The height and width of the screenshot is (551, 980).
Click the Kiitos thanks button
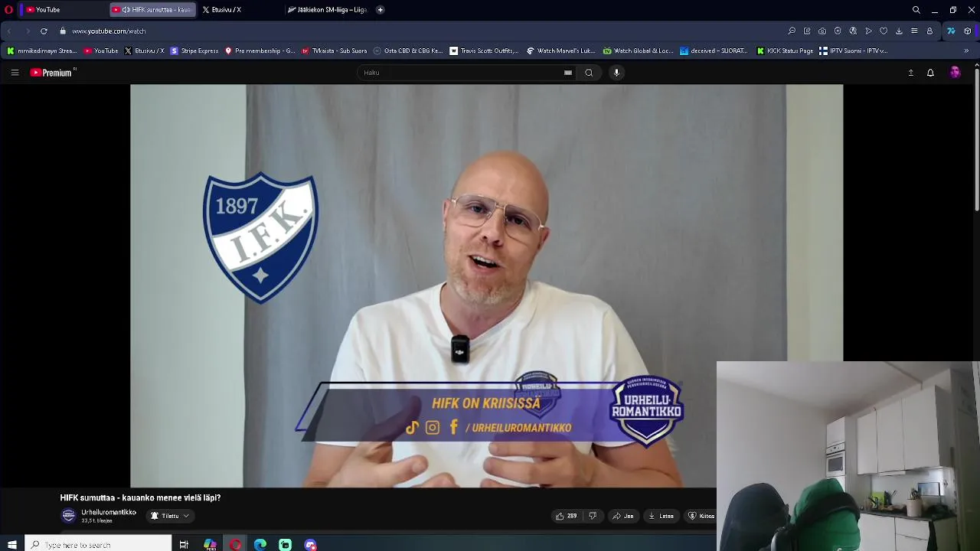click(701, 516)
